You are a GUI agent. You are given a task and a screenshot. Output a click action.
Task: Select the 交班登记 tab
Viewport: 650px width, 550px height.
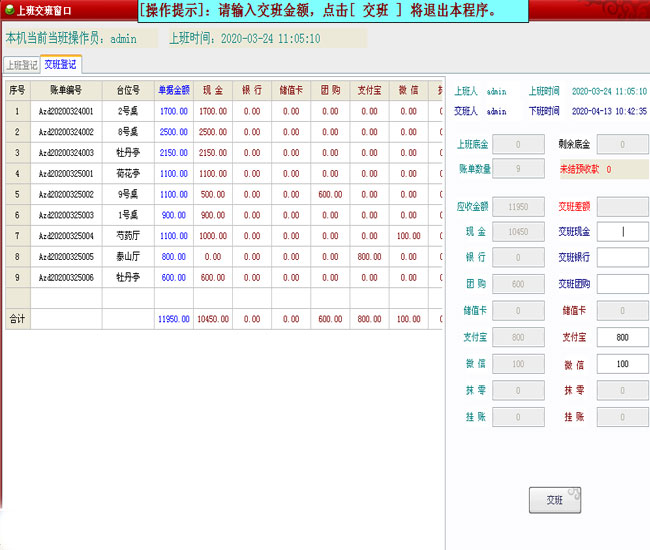pyautogui.click(x=61, y=64)
